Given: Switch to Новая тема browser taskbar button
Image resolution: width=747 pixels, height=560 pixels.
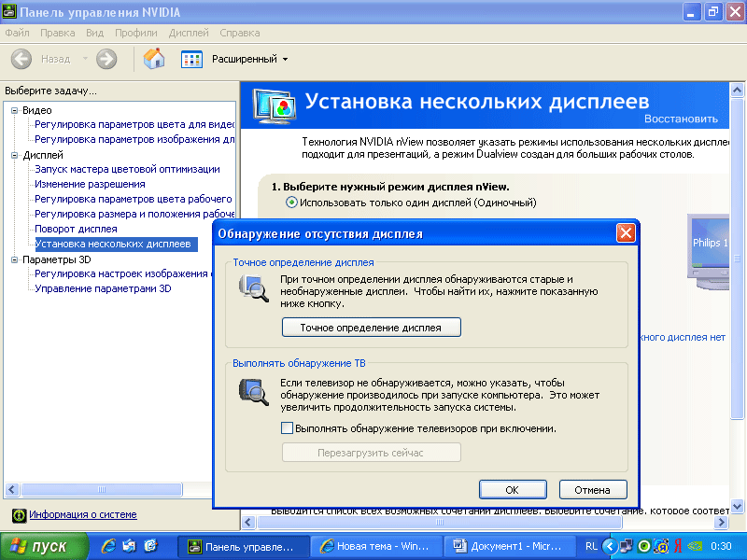Looking at the screenshot, I should coord(376,546).
